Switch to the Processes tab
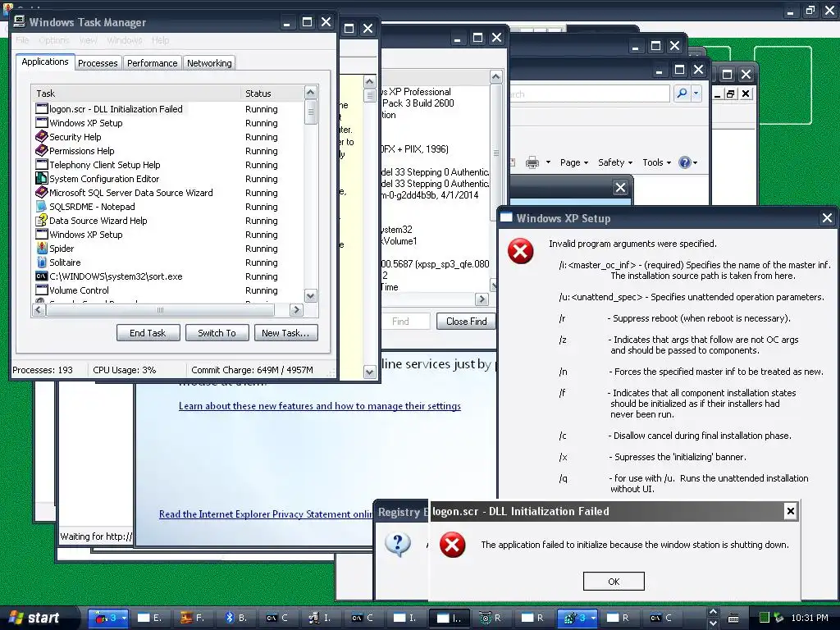This screenshot has height=630, width=840. pos(98,63)
